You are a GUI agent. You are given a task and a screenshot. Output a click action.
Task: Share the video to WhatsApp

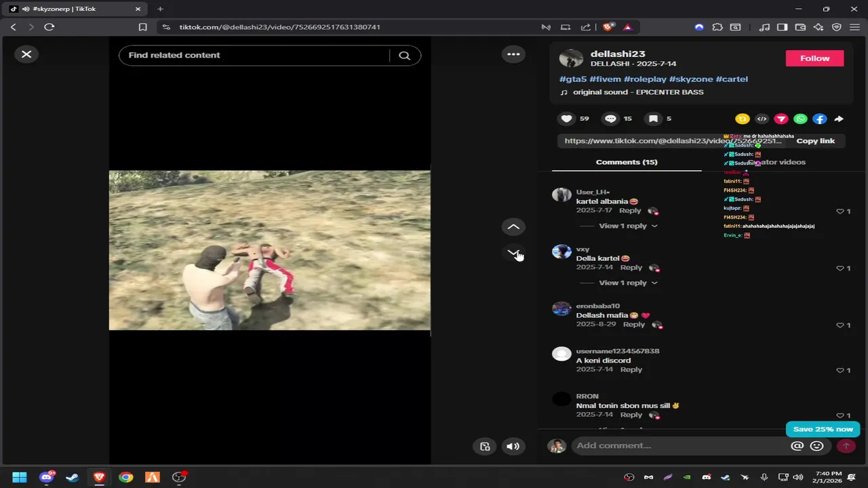coord(800,119)
